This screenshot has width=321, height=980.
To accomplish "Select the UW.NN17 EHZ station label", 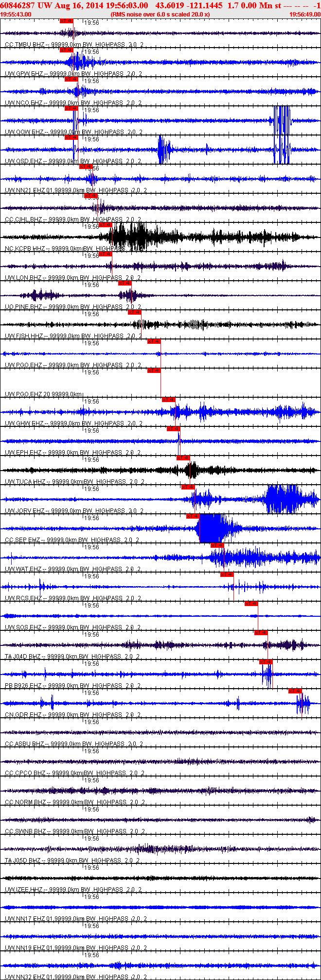I will pos(75,919).
